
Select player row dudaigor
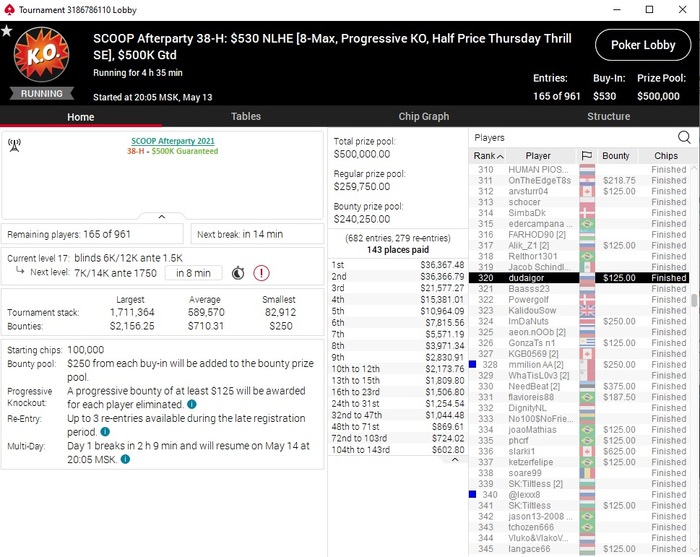coord(579,278)
